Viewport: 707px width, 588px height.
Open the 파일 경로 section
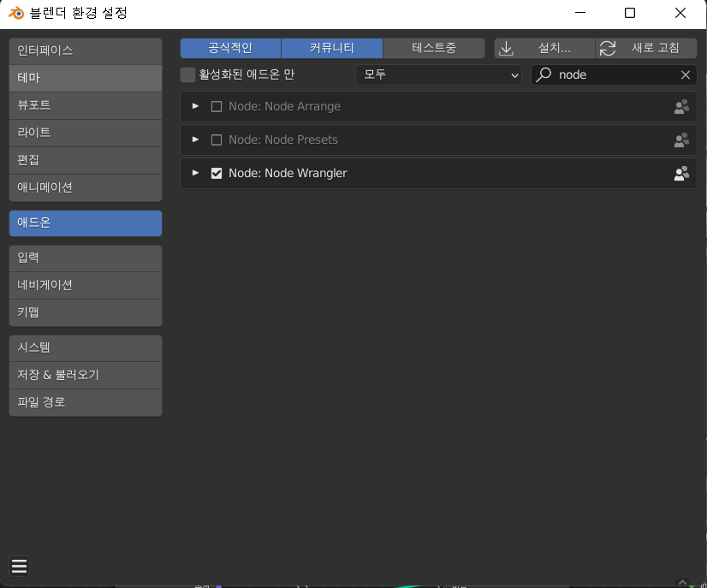coord(86,402)
